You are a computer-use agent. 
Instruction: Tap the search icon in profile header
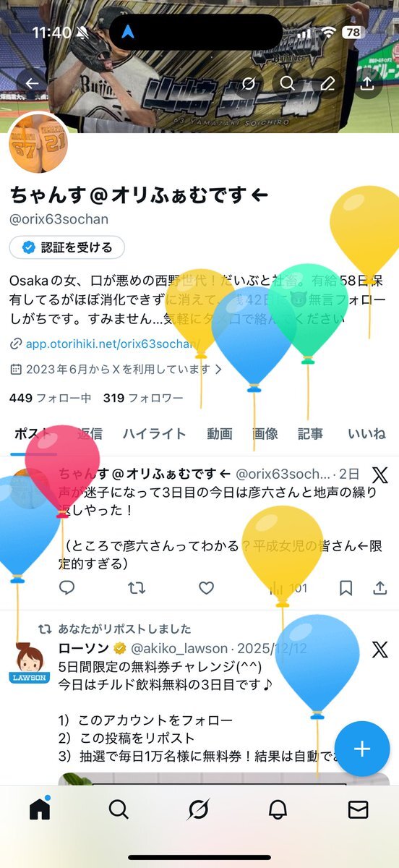pyautogui.click(x=288, y=83)
